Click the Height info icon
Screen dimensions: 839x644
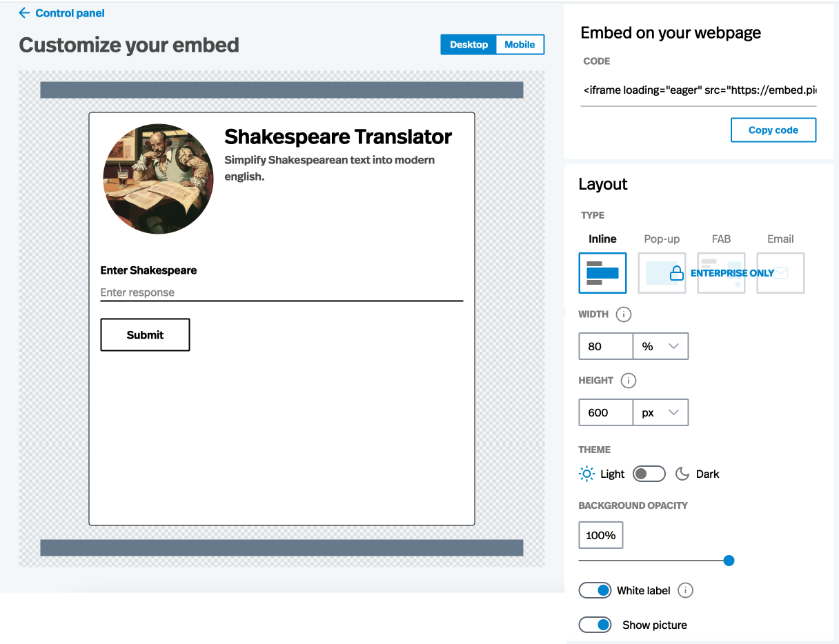(x=628, y=381)
